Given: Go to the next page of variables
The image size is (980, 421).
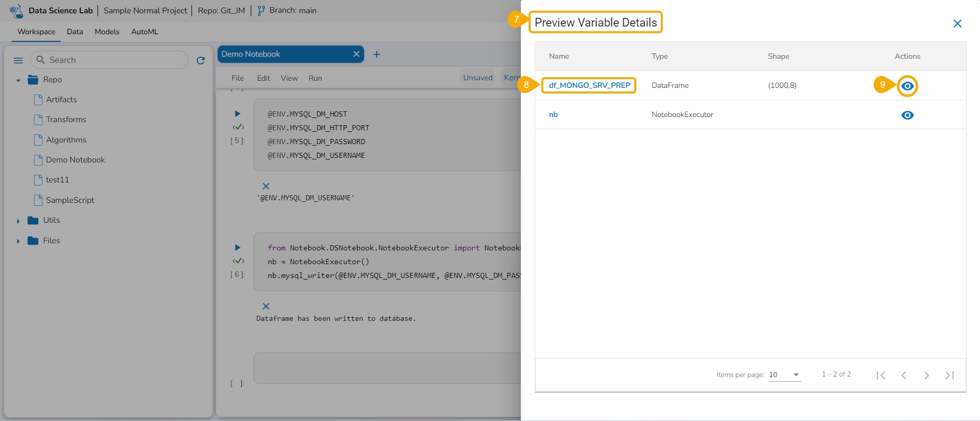Looking at the screenshot, I should click(x=926, y=376).
